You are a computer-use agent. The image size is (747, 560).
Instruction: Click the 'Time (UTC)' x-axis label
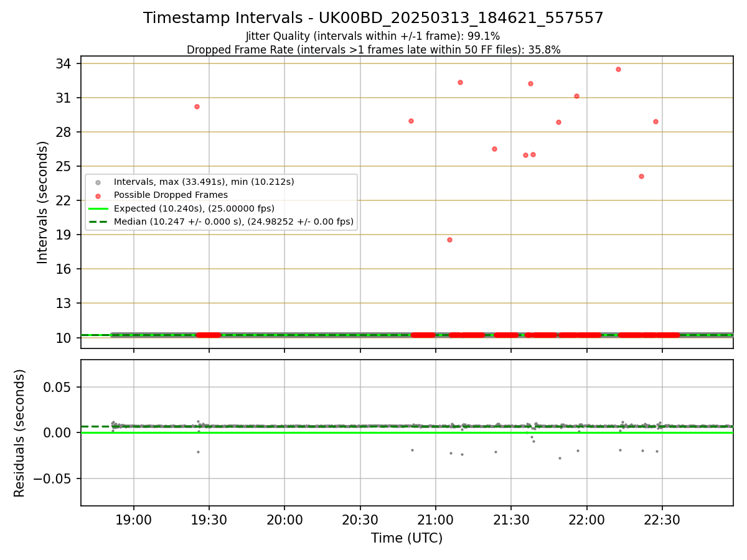(x=407, y=538)
